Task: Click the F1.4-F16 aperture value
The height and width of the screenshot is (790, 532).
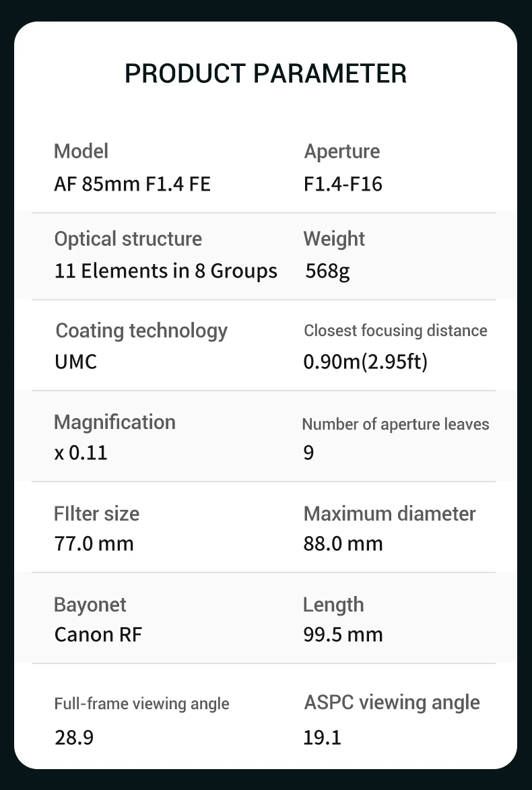Action: pos(343,184)
